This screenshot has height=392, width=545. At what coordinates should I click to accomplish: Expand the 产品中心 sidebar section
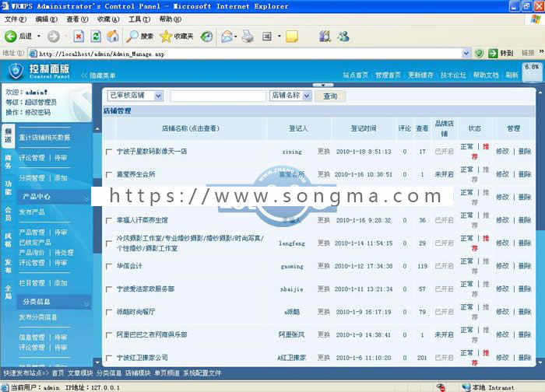click(54, 197)
